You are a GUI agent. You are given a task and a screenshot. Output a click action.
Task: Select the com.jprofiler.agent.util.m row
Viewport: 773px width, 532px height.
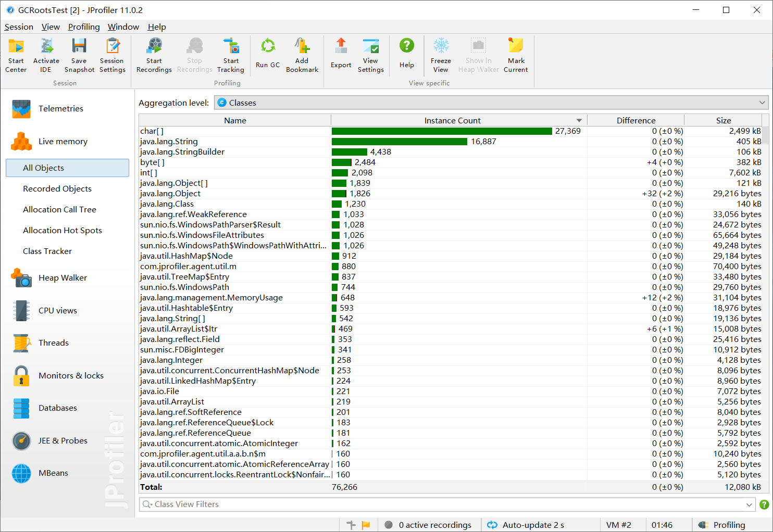tap(451, 267)
